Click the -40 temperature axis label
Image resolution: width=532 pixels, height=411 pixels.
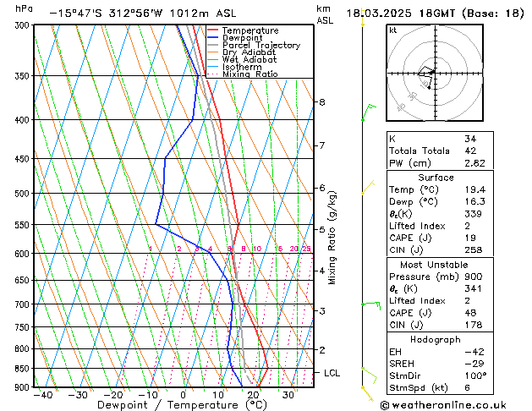pyautogui.click(x=43, y=395)
